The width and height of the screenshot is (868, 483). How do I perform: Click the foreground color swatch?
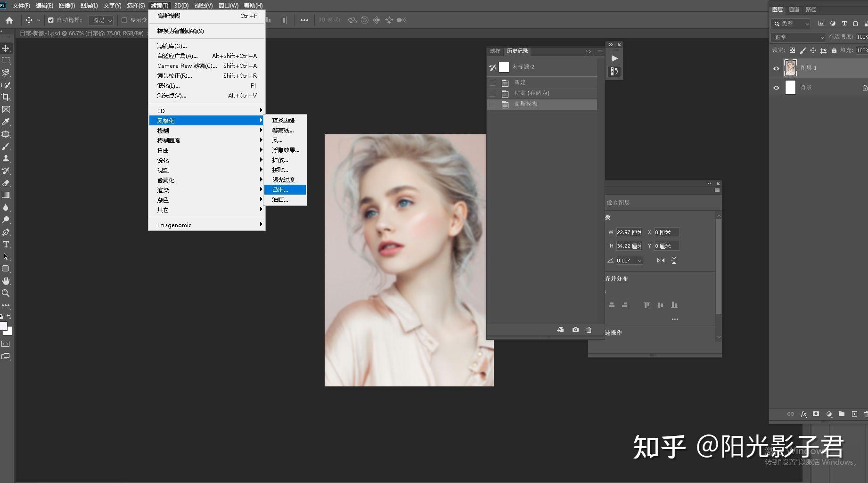pos(3,326)
